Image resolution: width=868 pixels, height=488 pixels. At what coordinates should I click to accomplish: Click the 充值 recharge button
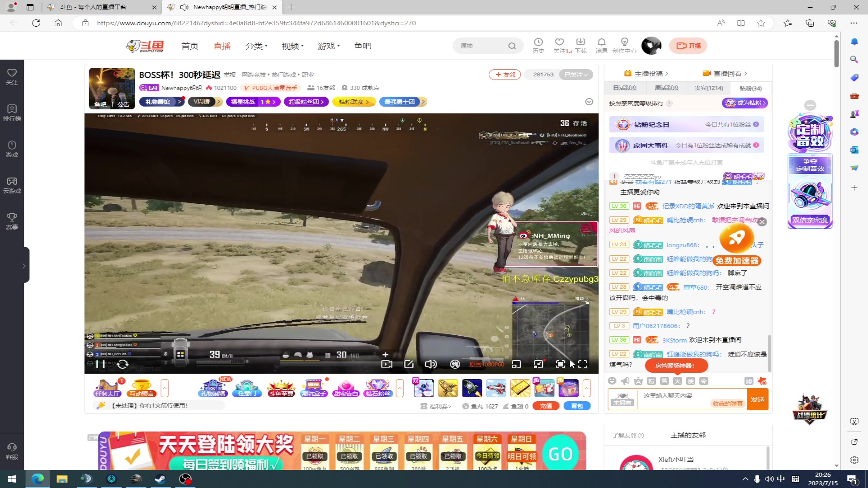click(546, 406)
